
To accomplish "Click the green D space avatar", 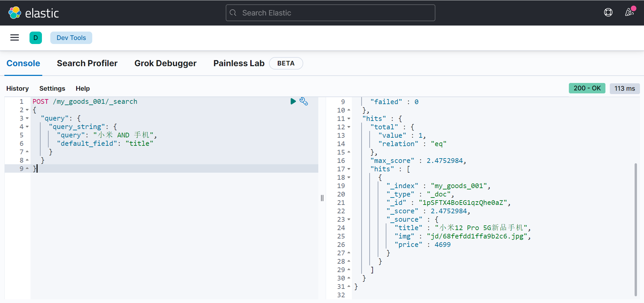I will [x=36, y=38].
